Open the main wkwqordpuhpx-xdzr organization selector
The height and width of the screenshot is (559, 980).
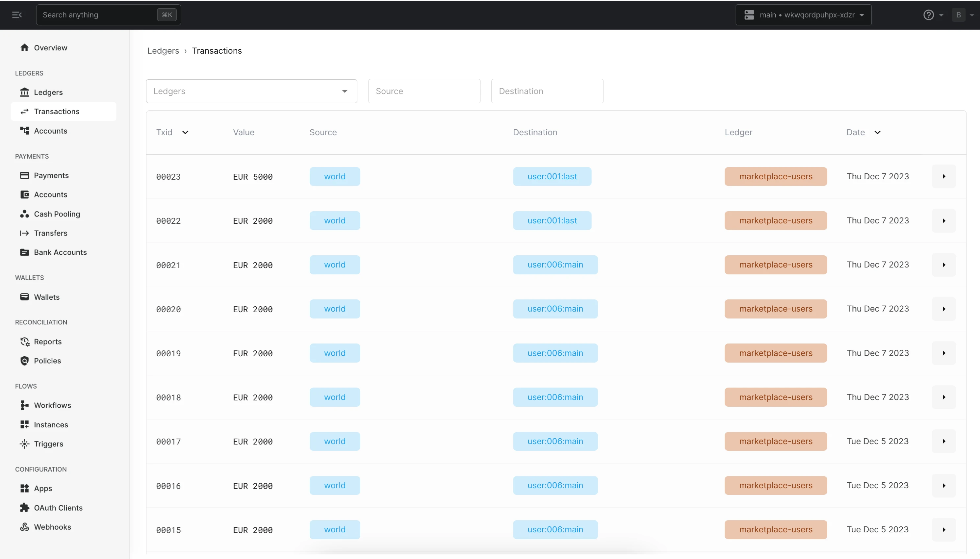point(804,14)
